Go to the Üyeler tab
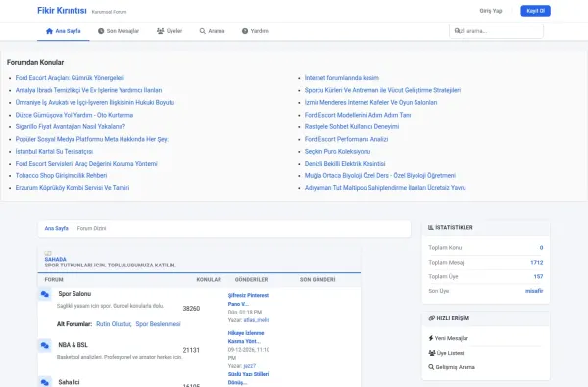 pos(170,31)
